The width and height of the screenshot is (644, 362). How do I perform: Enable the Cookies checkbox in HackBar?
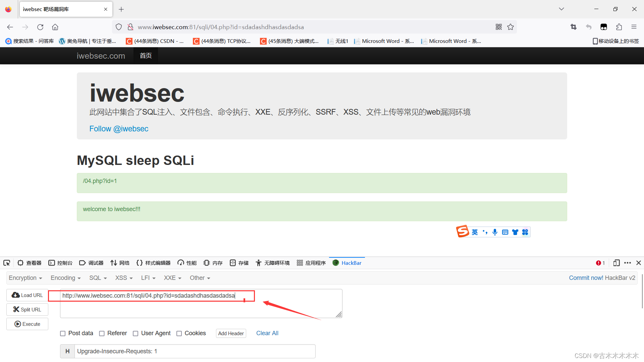tap(179, 333)
